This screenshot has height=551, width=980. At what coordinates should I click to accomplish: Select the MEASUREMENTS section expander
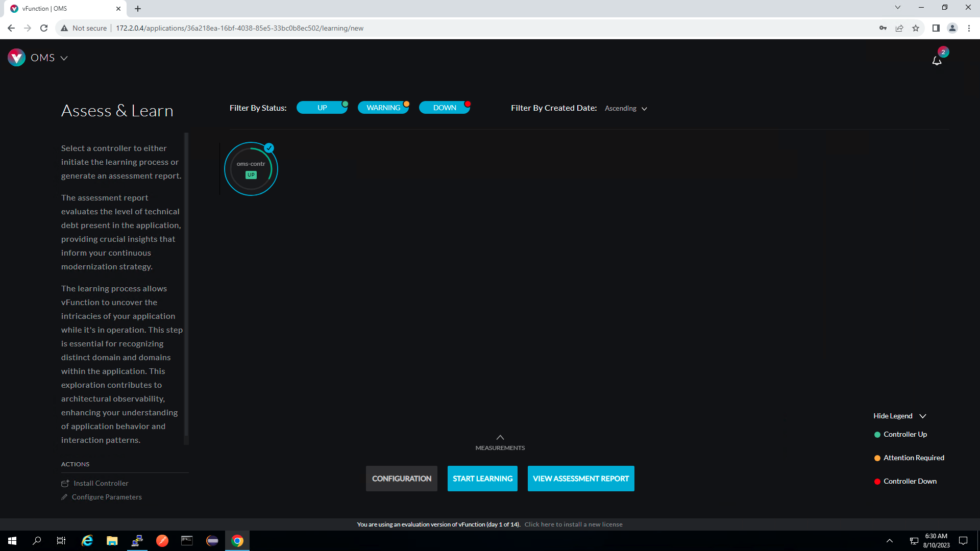[x=501, y=438]
